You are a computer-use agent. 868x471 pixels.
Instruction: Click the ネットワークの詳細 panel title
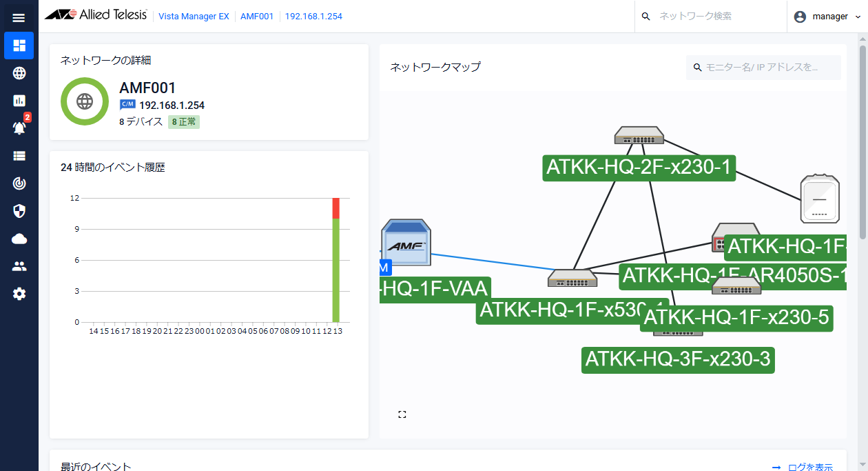106,61
